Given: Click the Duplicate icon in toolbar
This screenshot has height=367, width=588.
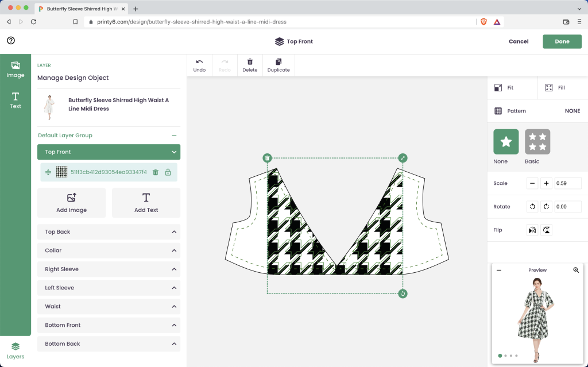Looking at the screenshot, I should pos(278,62).
